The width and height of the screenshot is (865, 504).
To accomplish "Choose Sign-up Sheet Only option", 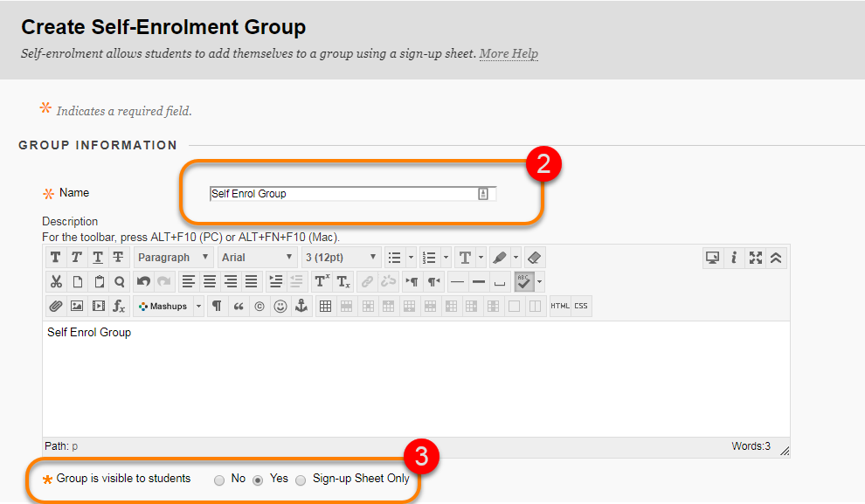I will pos(301,480).
